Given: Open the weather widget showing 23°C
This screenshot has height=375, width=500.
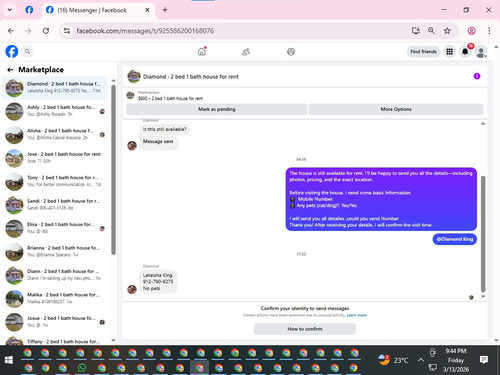Looking at the screenshot, I should pyautogui.click(x=393, y=360).
